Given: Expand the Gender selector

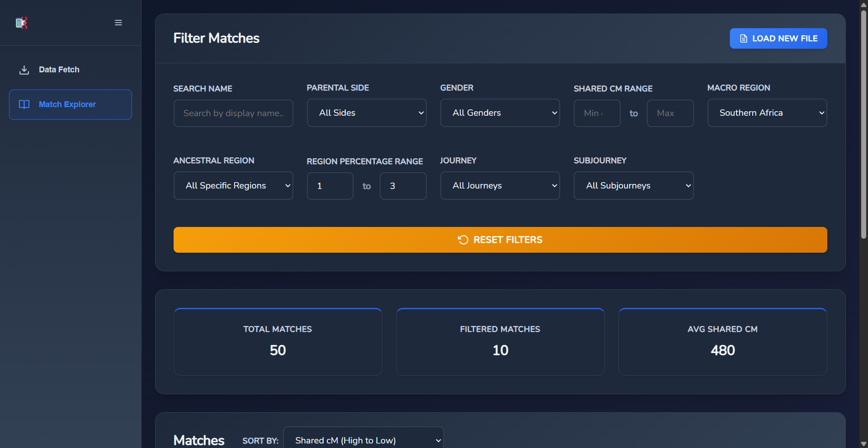Looking at the screenshot, I should [500, 113].
